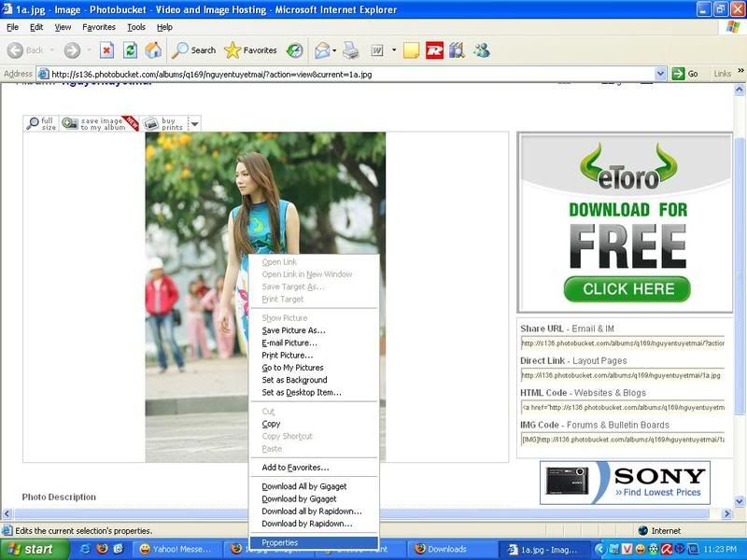747x560 pixels.
Task: Click the Direct Link text field
Action: (x=623, y=375)
